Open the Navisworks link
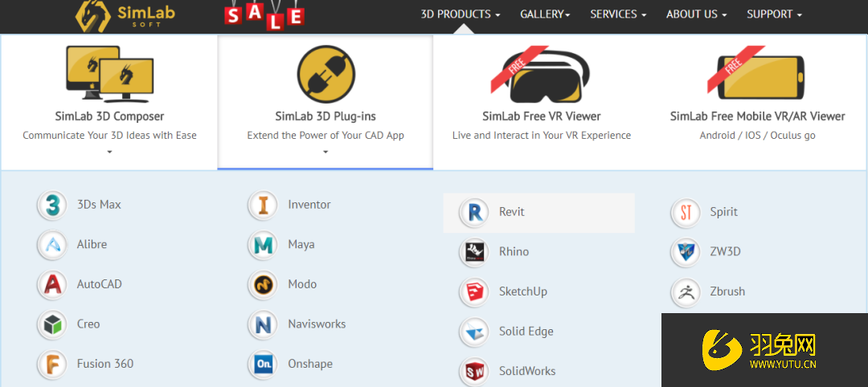Screen dimensions: 868x387 pyautogui.click(x=317, y=324)
